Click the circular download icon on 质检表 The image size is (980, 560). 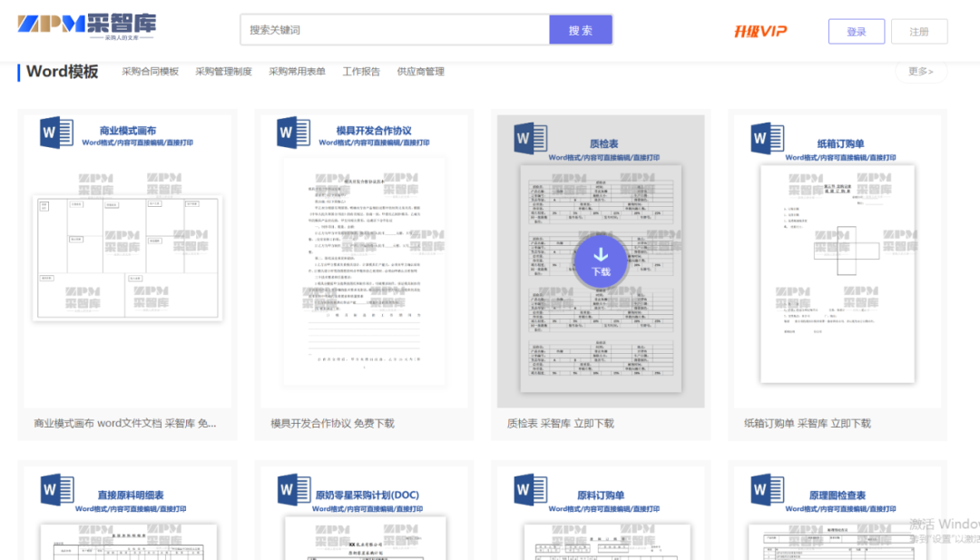click(x=601, y=261)
